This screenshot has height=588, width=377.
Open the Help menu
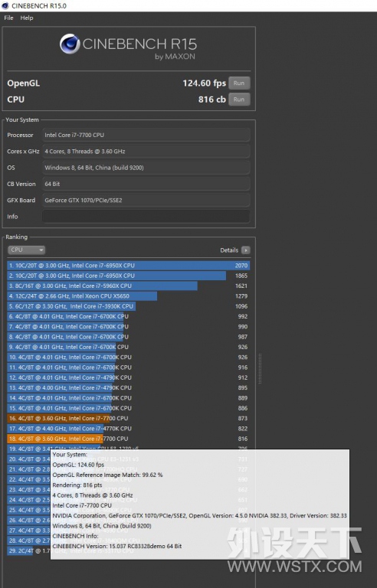tap(27, 18)
